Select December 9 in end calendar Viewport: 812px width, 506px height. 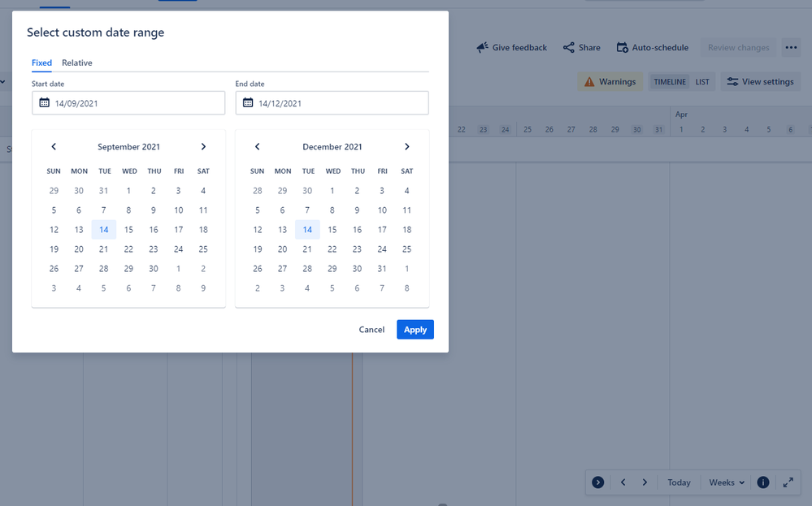coord(357,210)
